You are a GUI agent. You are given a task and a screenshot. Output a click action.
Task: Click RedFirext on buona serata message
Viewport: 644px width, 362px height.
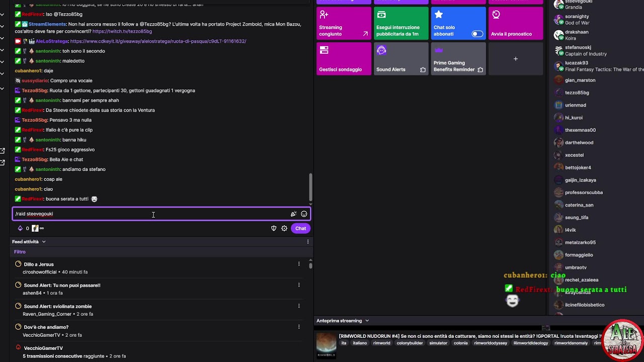coord(33,199)
